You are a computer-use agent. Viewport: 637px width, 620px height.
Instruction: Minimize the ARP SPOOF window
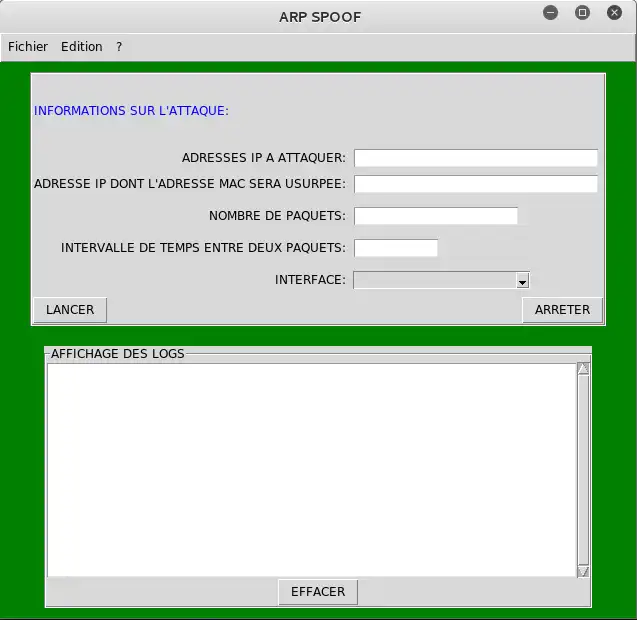550,13
